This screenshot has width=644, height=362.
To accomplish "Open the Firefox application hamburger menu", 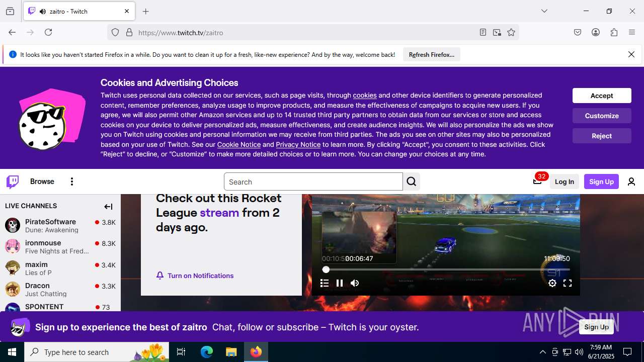I will pos(632,32).
